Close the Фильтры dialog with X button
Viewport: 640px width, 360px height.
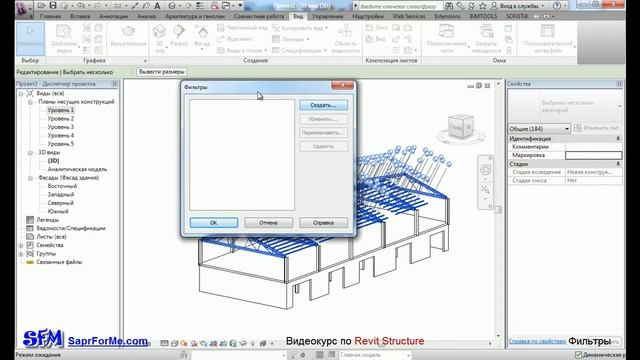342,85
